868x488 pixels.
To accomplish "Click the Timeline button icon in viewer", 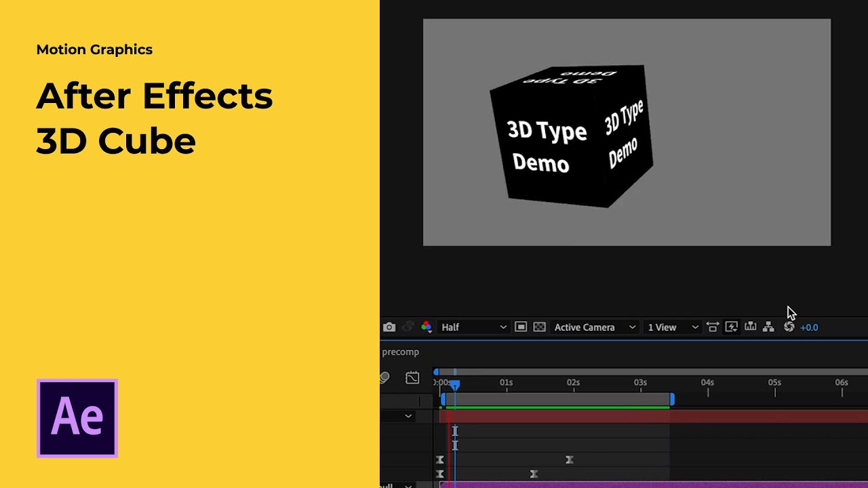I will pyautogui.click(x=750, y=327).
